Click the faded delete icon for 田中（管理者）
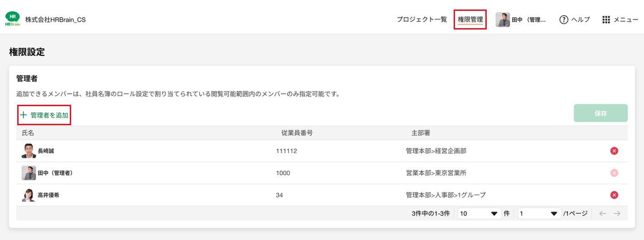 (614, 173)
